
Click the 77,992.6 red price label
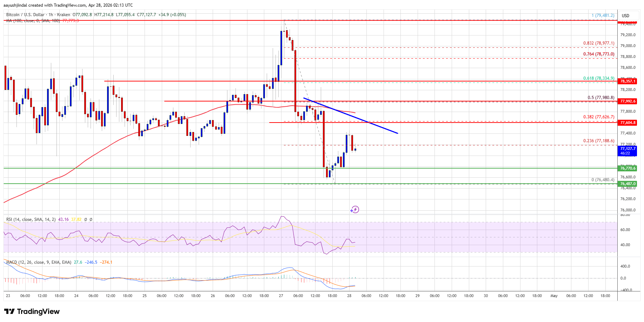coord(628,101)
